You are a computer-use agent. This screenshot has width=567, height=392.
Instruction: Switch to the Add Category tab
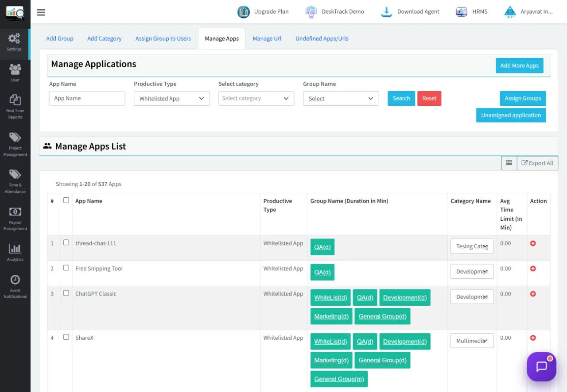tap(105, 38)
